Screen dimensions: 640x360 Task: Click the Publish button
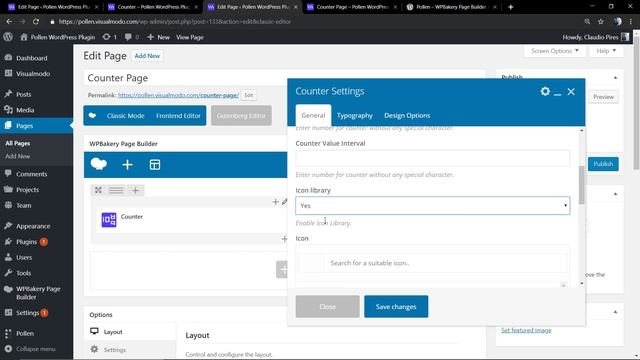click(603, 164)
